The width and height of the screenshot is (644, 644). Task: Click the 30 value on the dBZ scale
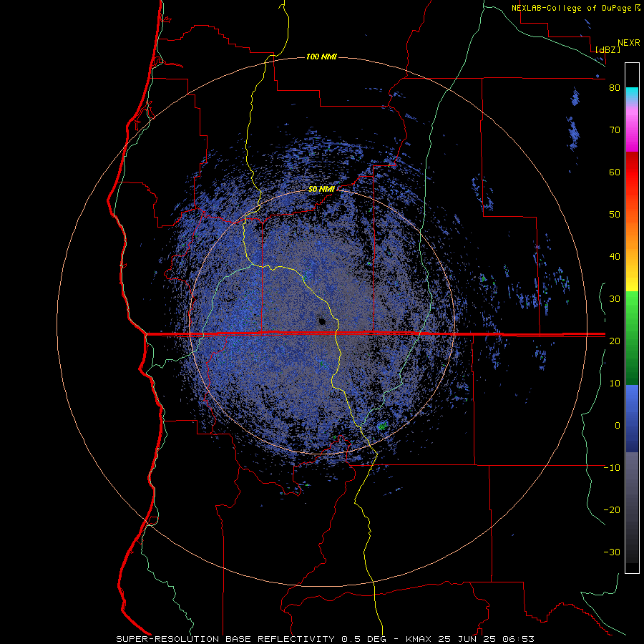(x=615, y=298)
